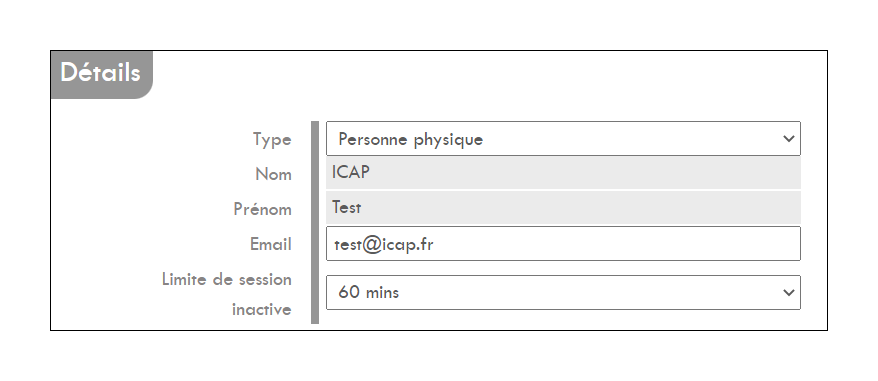Click the Personne physique selected value text

click(410, 140)
